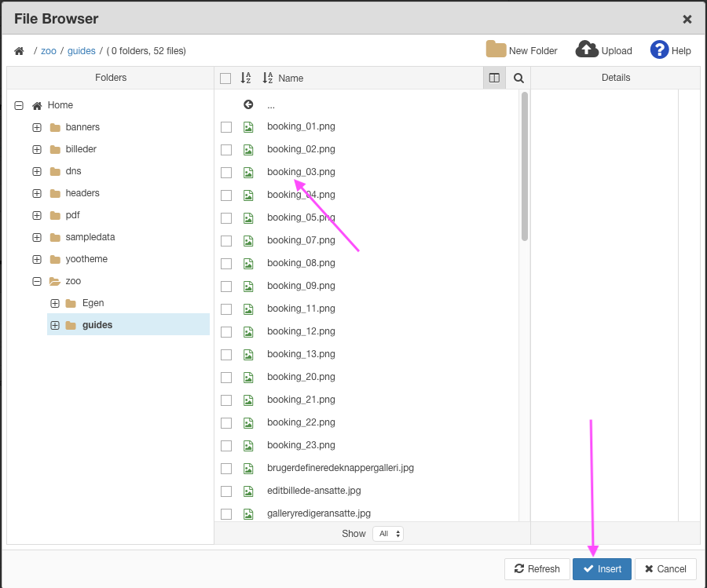
Task: Check the booking_01.png checkbox
Action: pyautogui.click(x=226, y=127)
